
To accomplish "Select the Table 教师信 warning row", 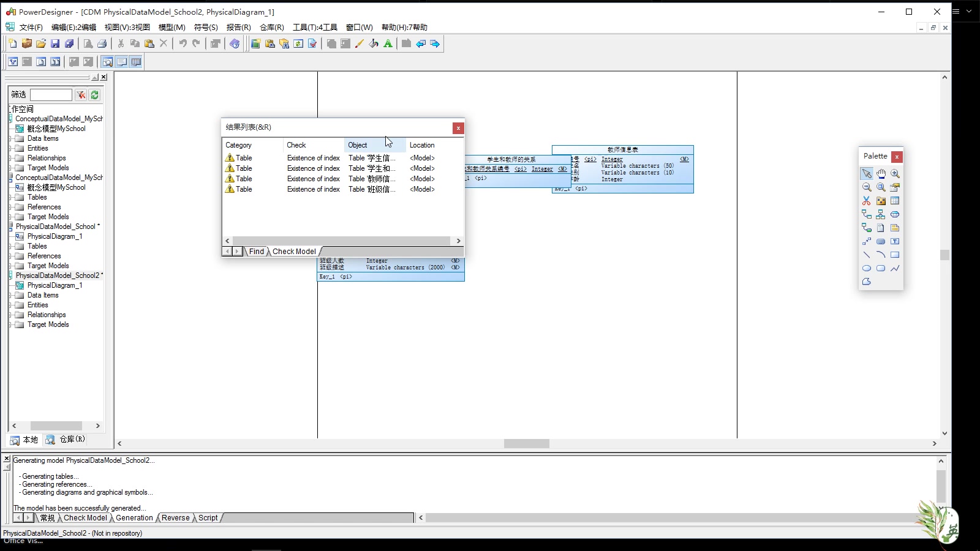I will tap(342, 179).
